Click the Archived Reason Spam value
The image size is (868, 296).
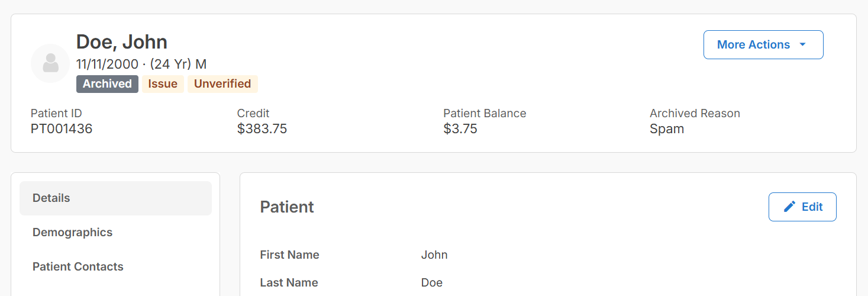pos(667,129)
